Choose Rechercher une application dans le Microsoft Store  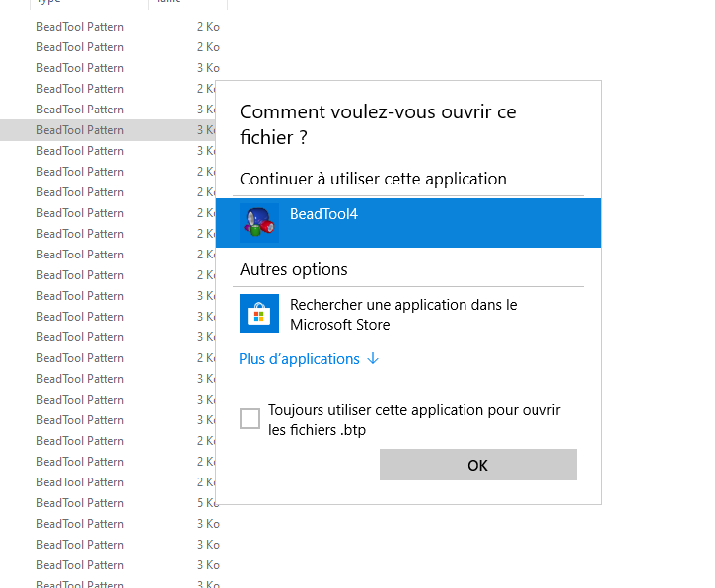pos(408,314)
